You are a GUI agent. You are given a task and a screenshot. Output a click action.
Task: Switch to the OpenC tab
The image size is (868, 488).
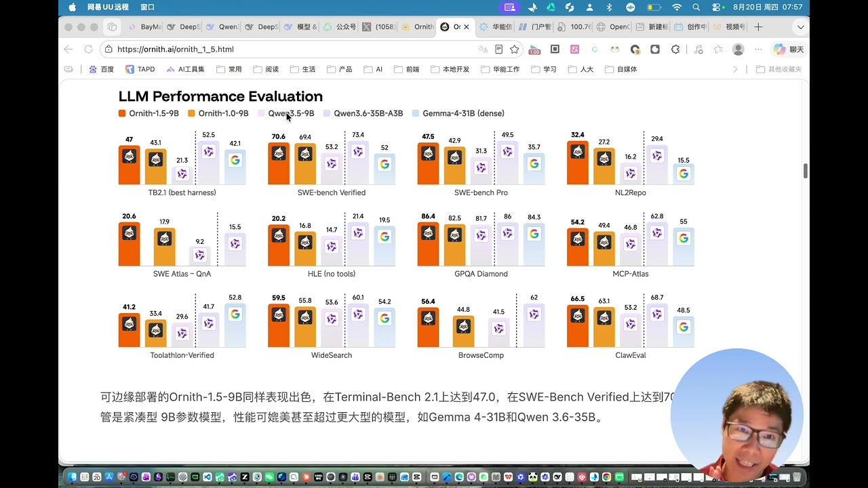614,27
